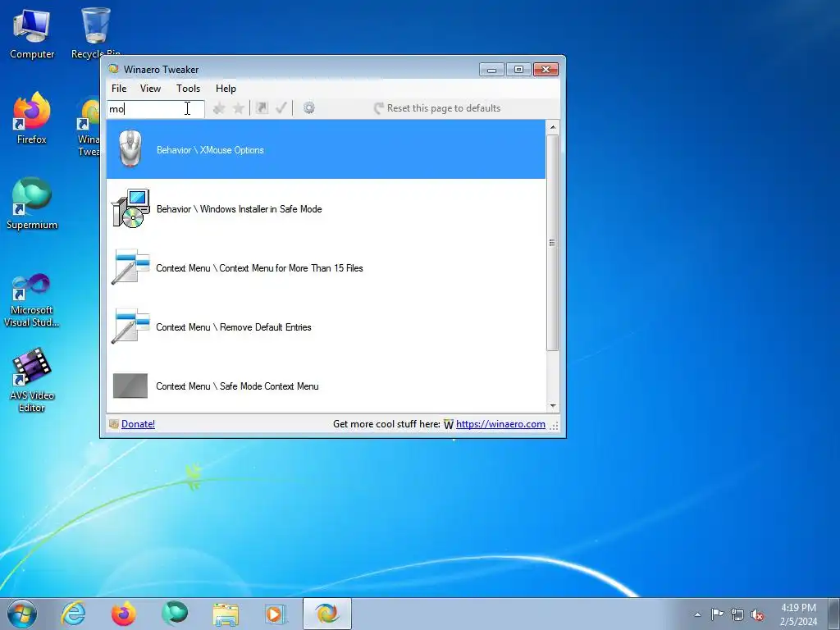Screen dimensions: 840x630
Task: Click the second star toolbar icon
Action: (239, 108)
